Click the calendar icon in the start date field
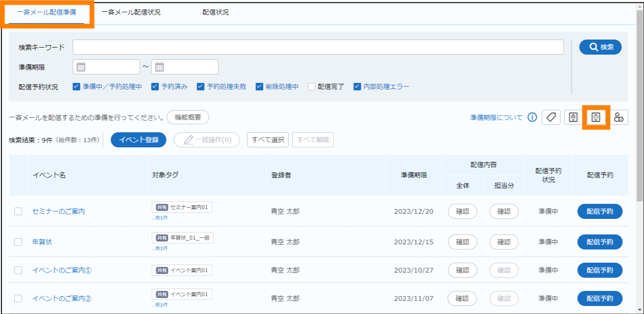 pos(81,67)
